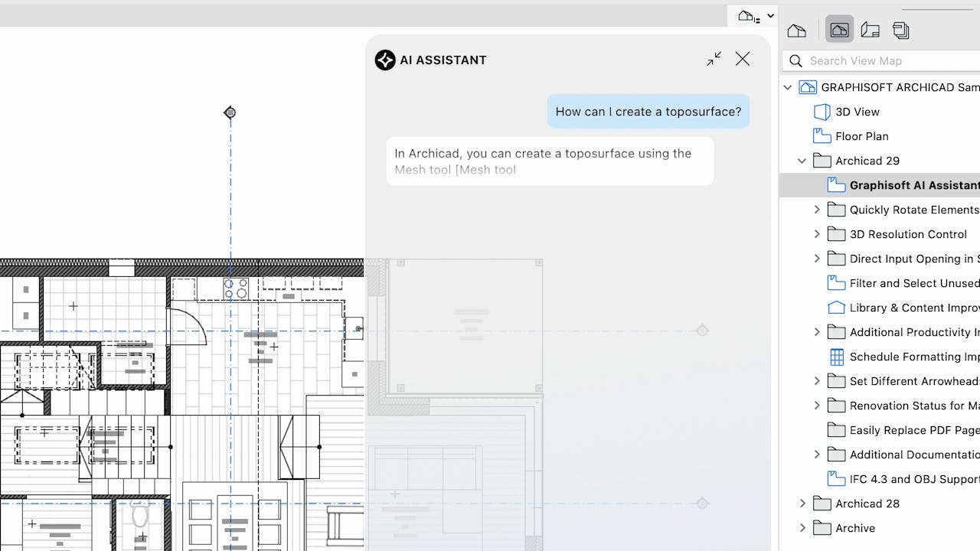Click the Renovation Status folder icon
The image size is (980, 551).
[x=837, y=406]
